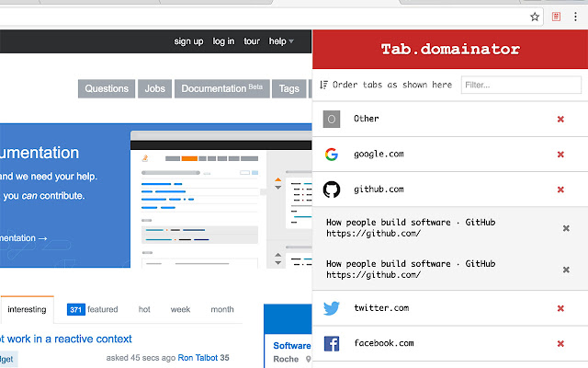Expand the Other group row

point(450,119)
